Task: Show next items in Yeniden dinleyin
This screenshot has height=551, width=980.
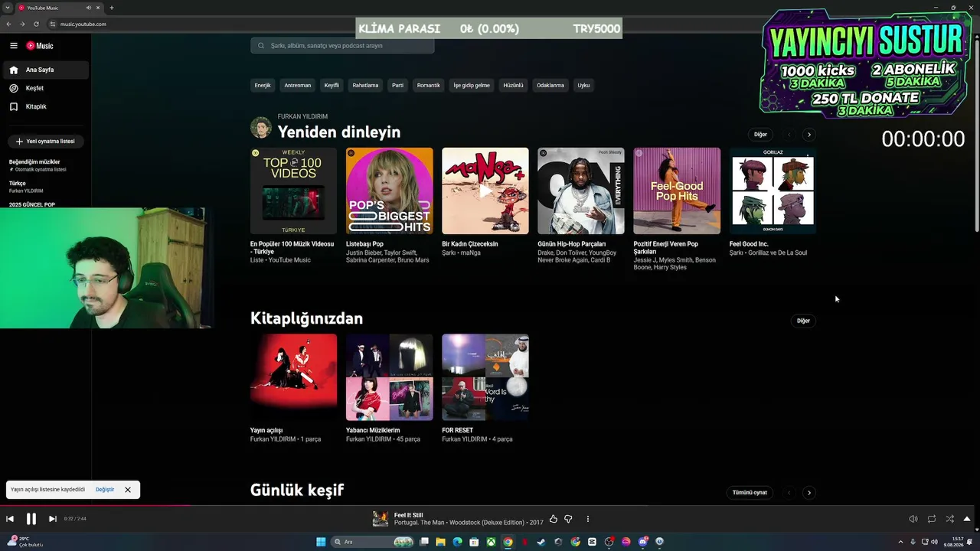Action: pos(808,135)
